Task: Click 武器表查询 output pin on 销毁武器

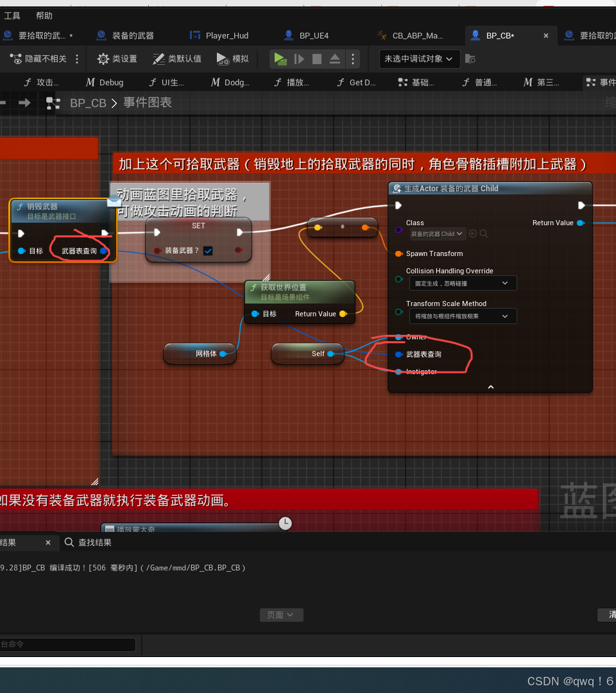Action: (x=104, y=251)
